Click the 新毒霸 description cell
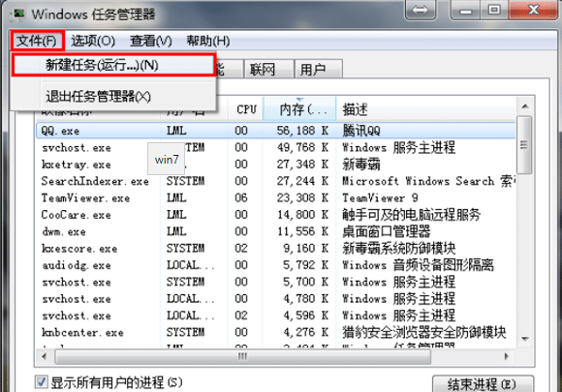Screen dimensions: 562x392 [x=361, y=165]
